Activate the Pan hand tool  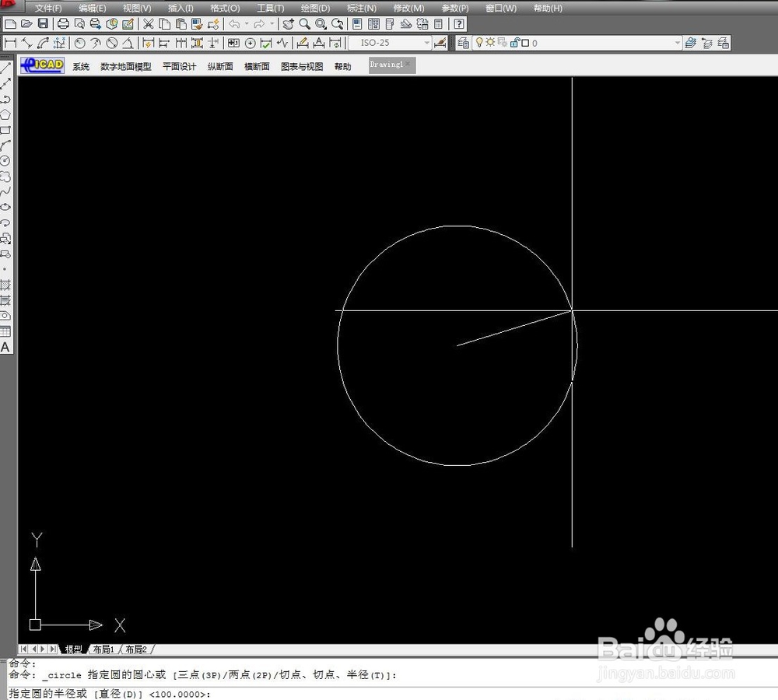pos(289,24)
